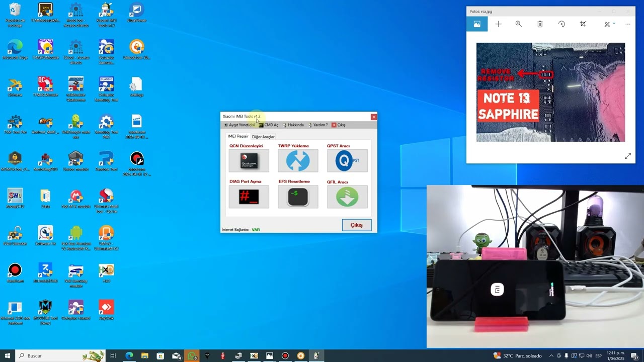Open MOVISUR Tool desktop shortcut
Image resolution: width=644 pixels, height=362 pixels.
click(x=45, y=313)
